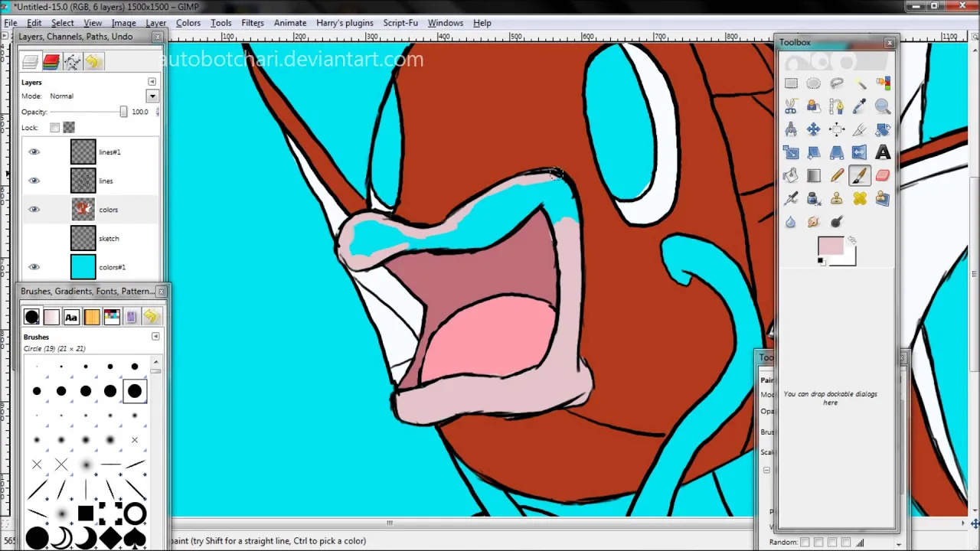Select the Foreground Select tool
Screen dimensions: 980x551
coord(813,106)
